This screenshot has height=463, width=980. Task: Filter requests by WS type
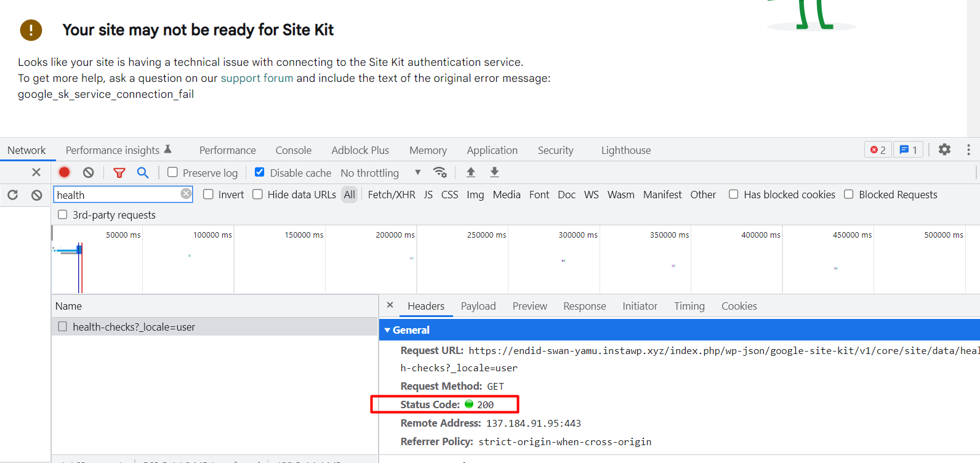(592, 195)
